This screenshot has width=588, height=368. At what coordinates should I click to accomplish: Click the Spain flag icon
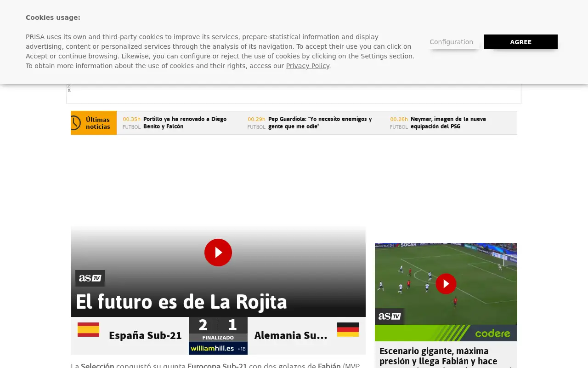tap(88, 329)
